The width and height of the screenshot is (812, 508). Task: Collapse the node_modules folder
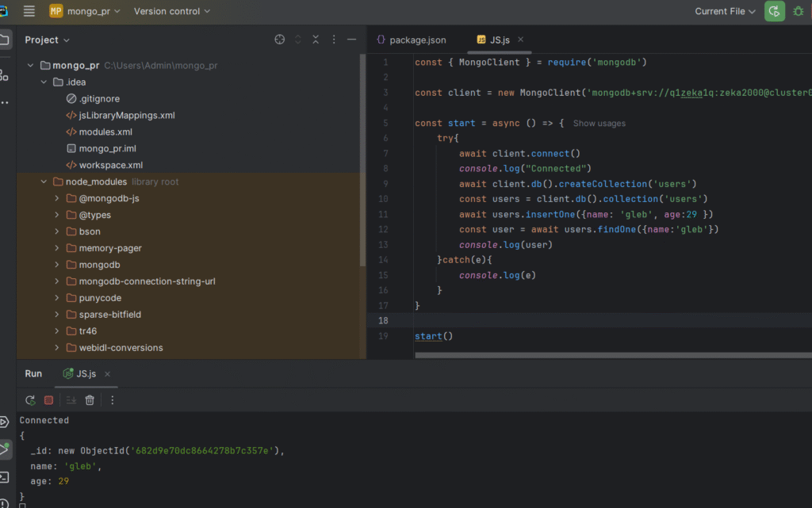point(44,181)
